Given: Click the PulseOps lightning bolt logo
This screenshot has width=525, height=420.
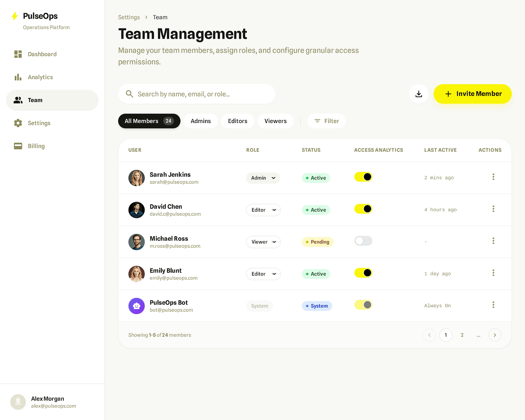Looking at the screenshot, I should pyautogui.click(x=14, y=16).
